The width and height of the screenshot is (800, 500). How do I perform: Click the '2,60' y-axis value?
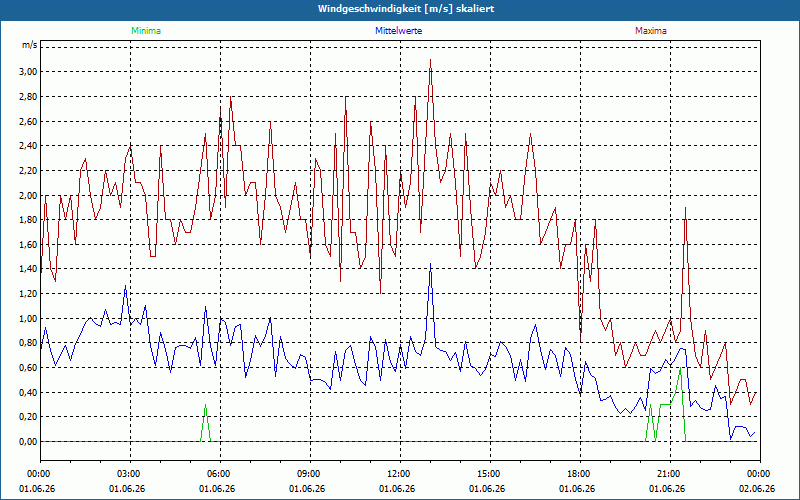tap(28, 121)
